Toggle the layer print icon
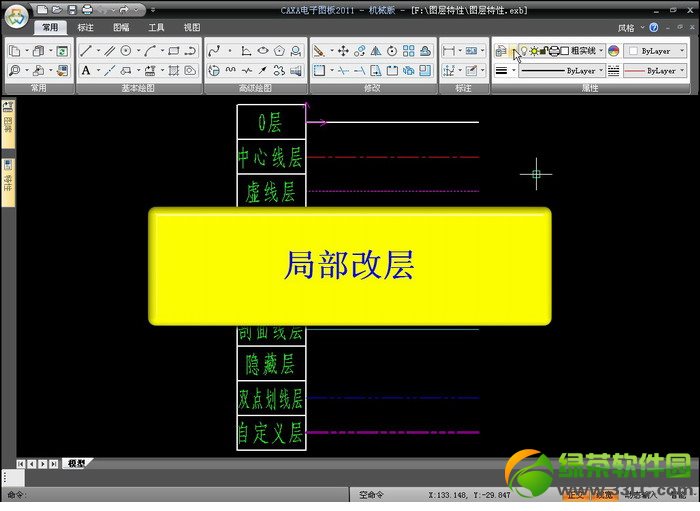700x511 pixels. click(554, 51)
